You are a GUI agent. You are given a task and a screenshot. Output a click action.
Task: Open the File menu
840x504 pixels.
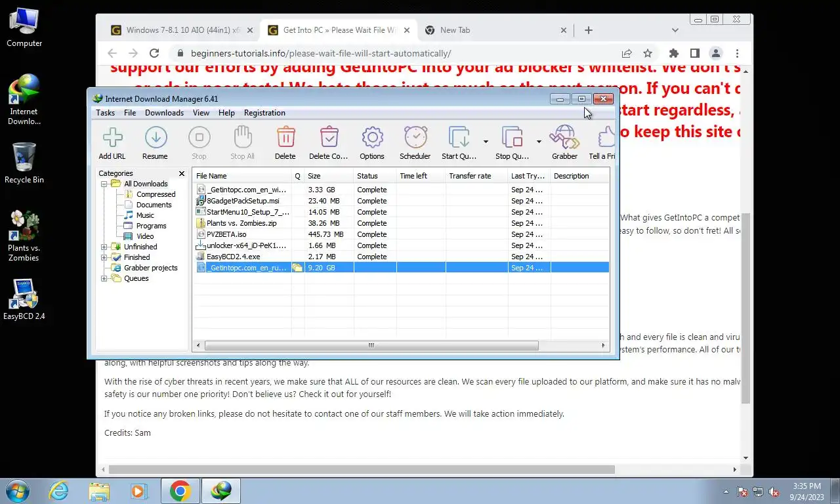click(130, 113)
